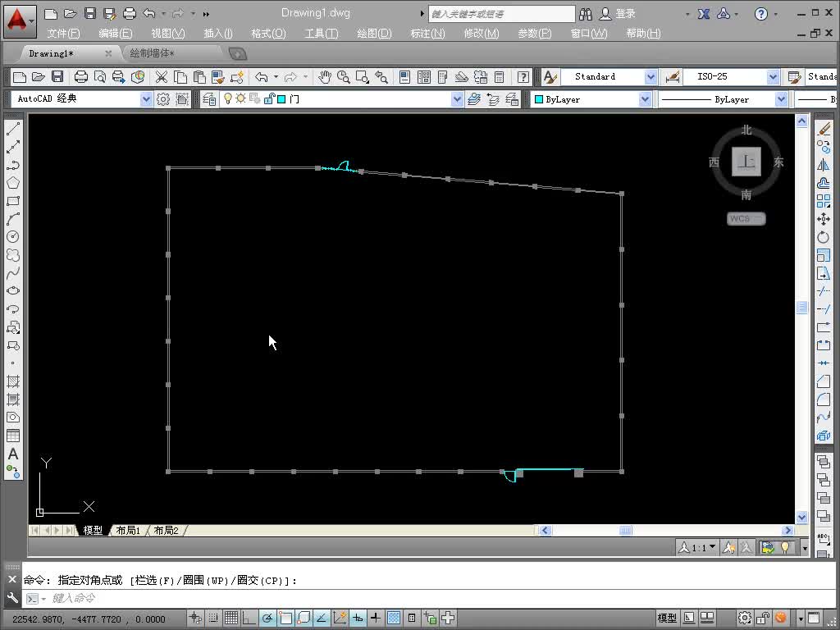Open the 绘图(D) menu
Screen dimensions: 840x630
pyautogui.click(x=374, y=33)
